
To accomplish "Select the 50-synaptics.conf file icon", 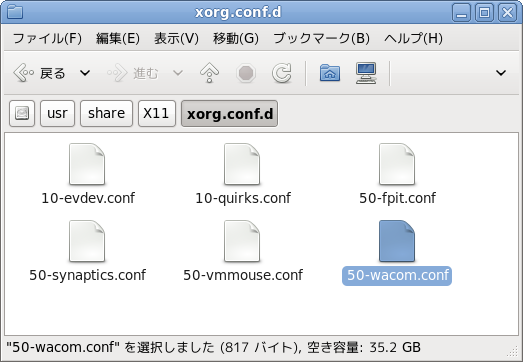I will [87, 241].
